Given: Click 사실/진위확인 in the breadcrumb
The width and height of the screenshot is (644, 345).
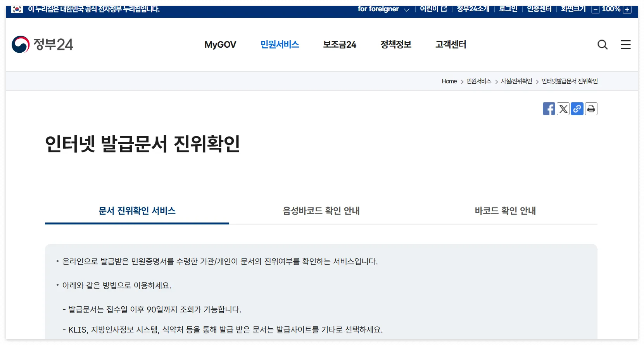Looking at the screenshot, I should [516, 81].
